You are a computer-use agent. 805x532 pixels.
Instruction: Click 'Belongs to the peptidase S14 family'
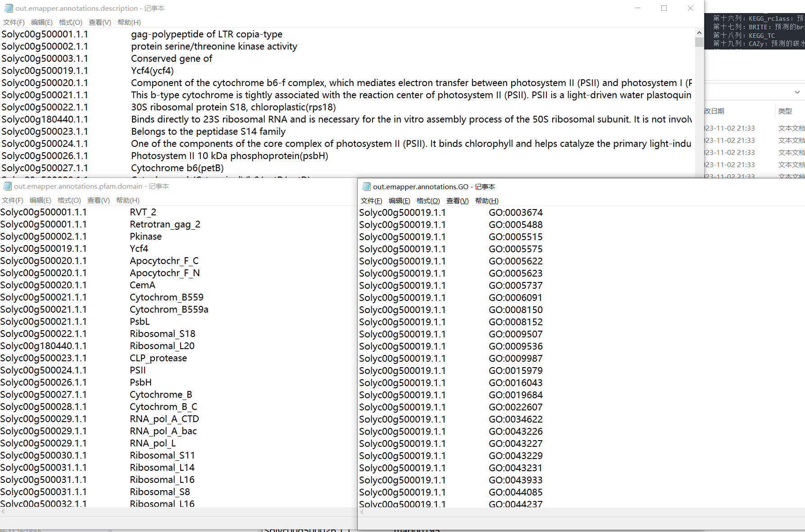[208, 132]
